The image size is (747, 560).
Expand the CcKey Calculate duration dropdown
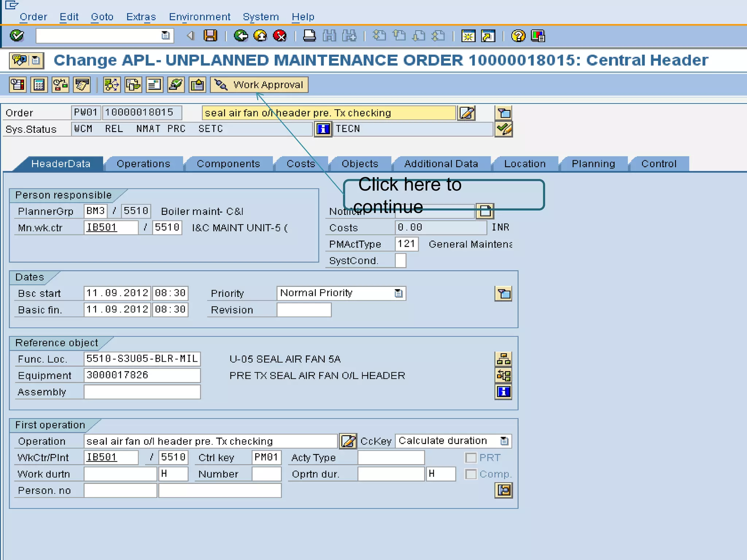pyautogui.click(x=504, y=441)
